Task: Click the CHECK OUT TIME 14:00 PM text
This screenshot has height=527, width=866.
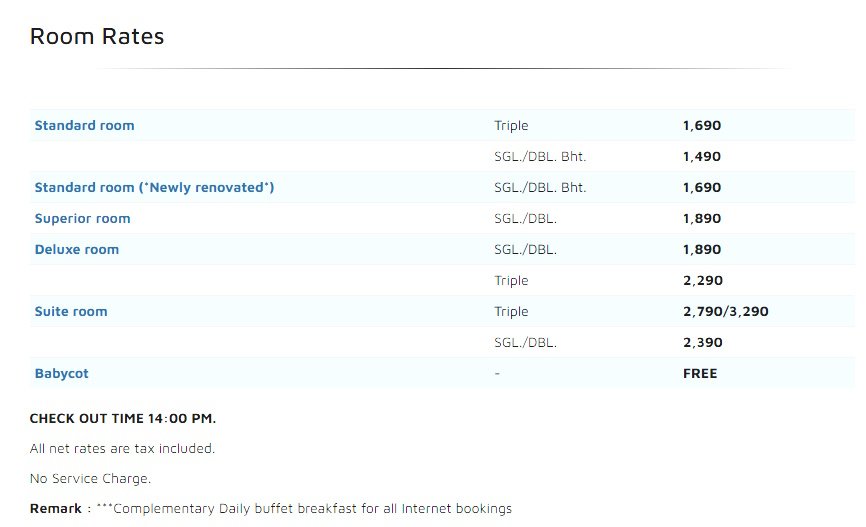Action: pos(123,418)
